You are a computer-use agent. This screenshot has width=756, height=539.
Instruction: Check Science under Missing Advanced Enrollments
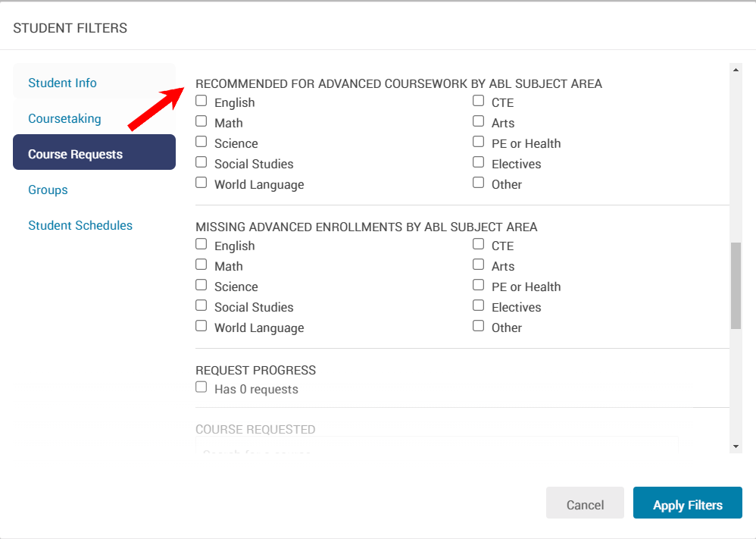201,286
